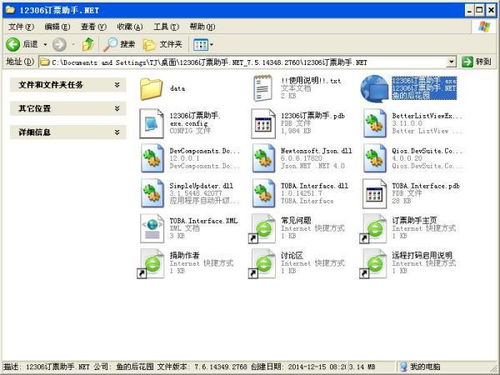Expand the address bar dropdown
500x375 pixels.
[451, 62]
